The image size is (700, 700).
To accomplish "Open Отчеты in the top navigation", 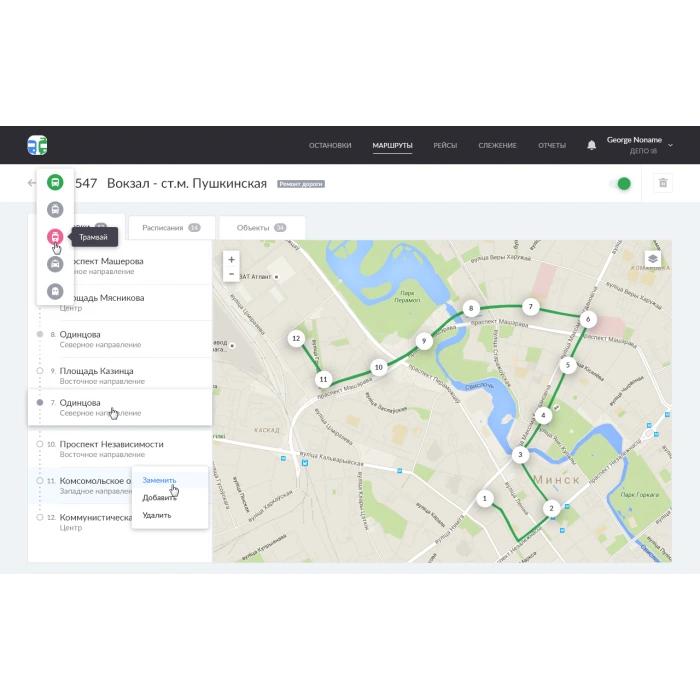I will (x=552, y=145).
